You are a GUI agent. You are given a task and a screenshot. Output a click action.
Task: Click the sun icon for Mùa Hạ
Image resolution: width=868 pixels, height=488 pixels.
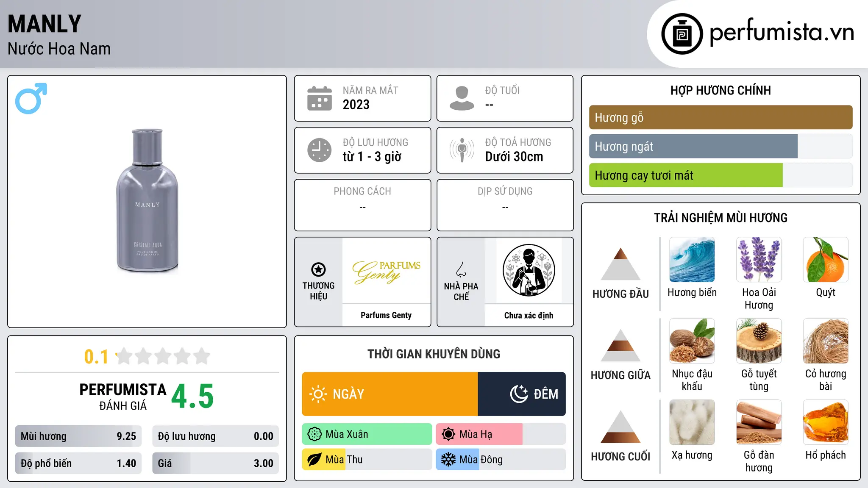tap(448, 434)
